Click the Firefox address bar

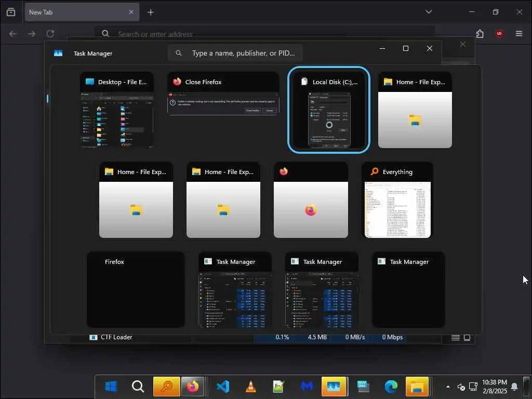pyautogui.click(x=264, y=34)
